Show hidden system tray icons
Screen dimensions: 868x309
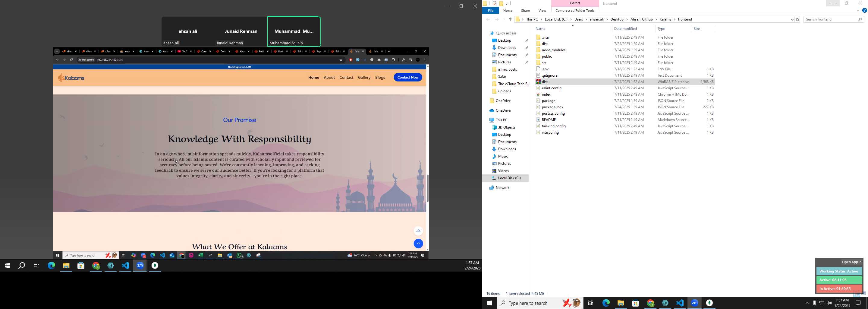pyautogui.click(x=807, y=303)
